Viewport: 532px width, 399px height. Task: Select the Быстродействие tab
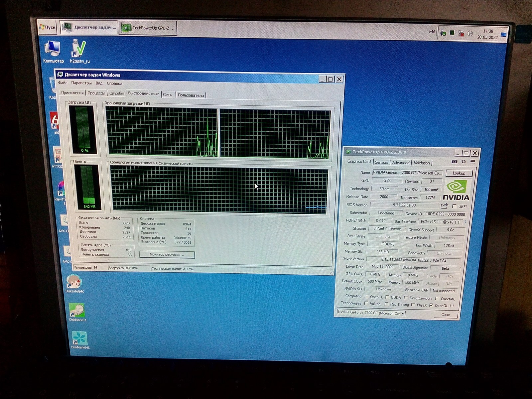pyautogui.click(x=143, y=93)
